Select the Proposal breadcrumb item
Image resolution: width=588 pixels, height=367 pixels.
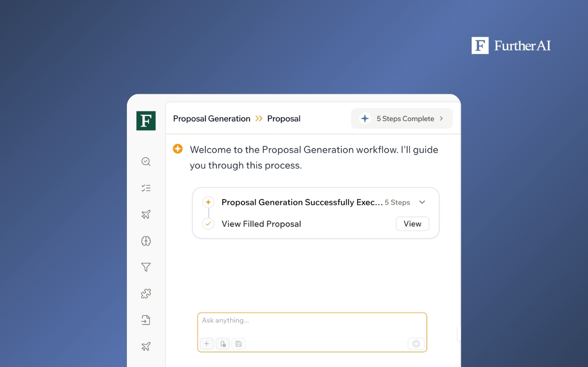coord(284,119)
